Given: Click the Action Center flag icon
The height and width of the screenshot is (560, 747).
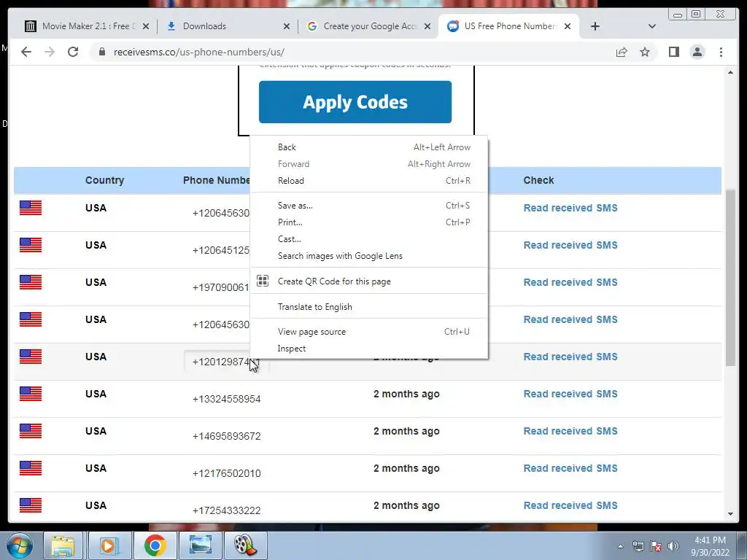Looking at the screenshot, I should 656,546.
